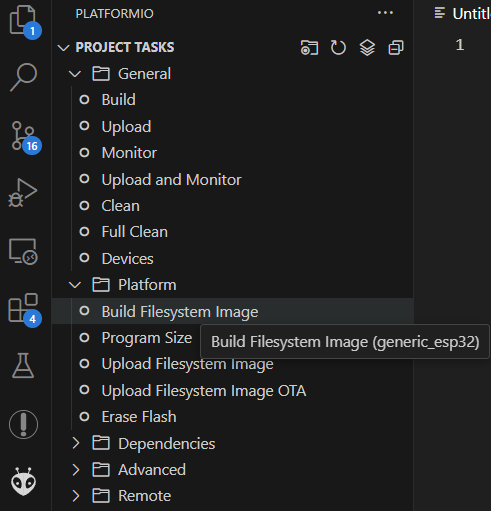This screenshot has height=511, width=491.
Task: Open the Extensions view icon
Action: point(23,309)
